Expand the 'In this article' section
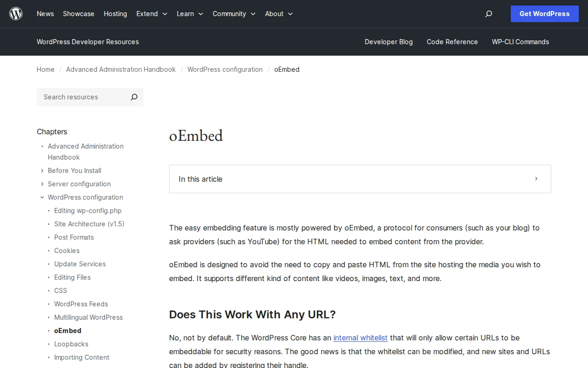 click(536, 179)
